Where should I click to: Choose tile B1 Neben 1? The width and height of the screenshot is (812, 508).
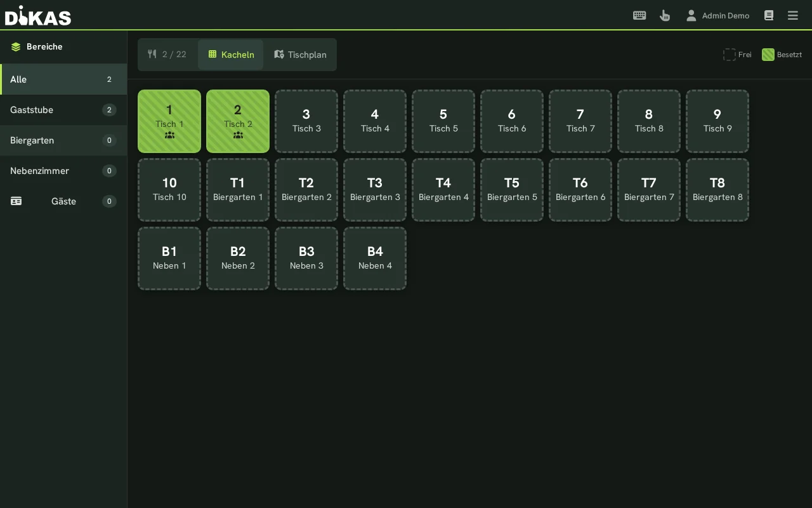click(x=169, y=258)
